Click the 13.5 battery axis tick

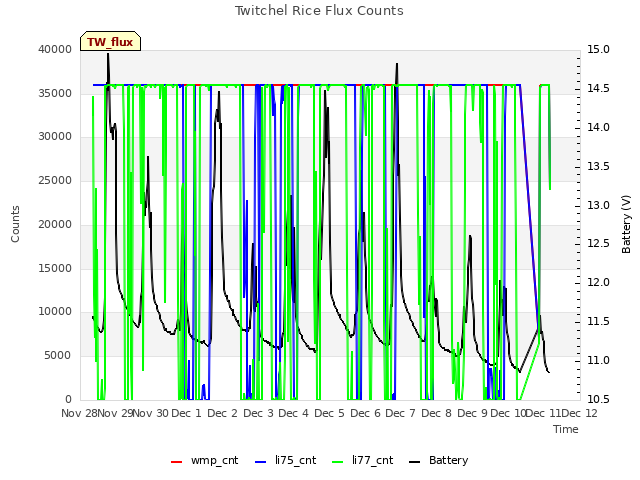pyautogui.click(x=598, y=167)
